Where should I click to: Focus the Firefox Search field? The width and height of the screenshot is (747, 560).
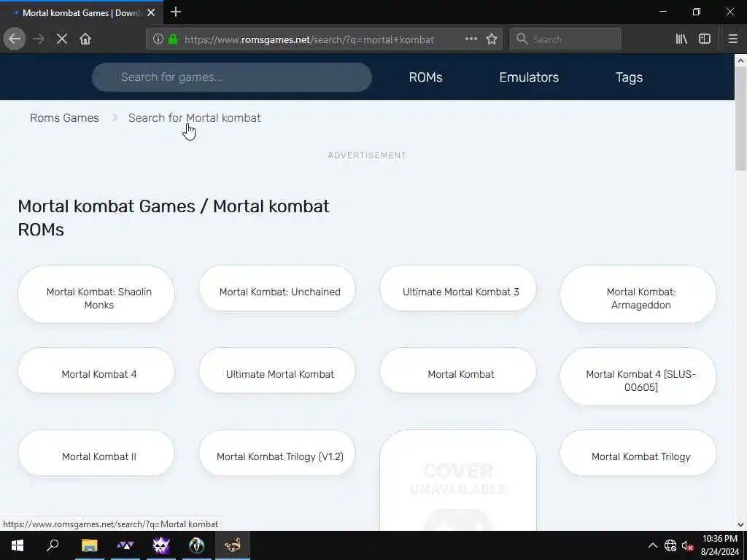coord(565,39)
